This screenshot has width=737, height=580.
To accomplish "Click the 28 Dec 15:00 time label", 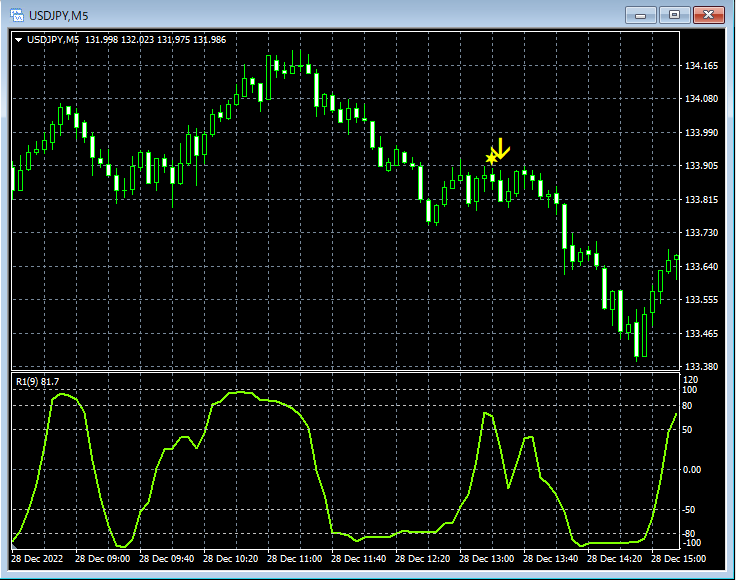I will 678,559.
